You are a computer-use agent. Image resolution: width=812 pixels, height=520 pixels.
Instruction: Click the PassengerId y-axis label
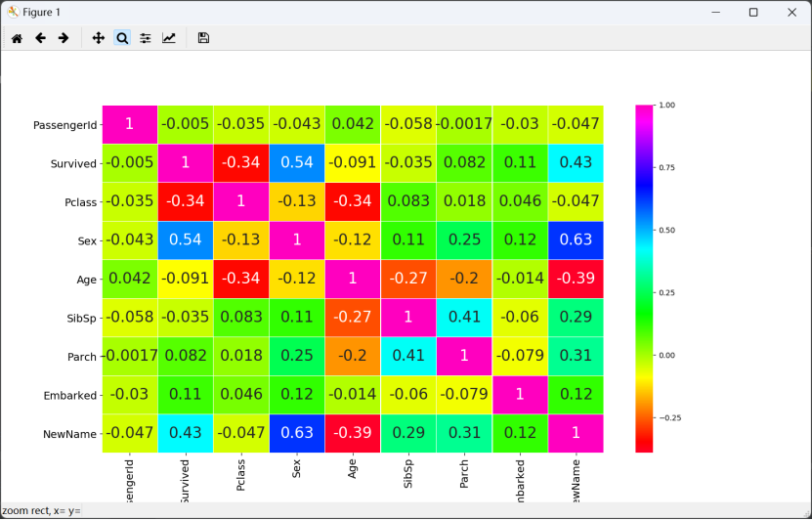point(64,125)
